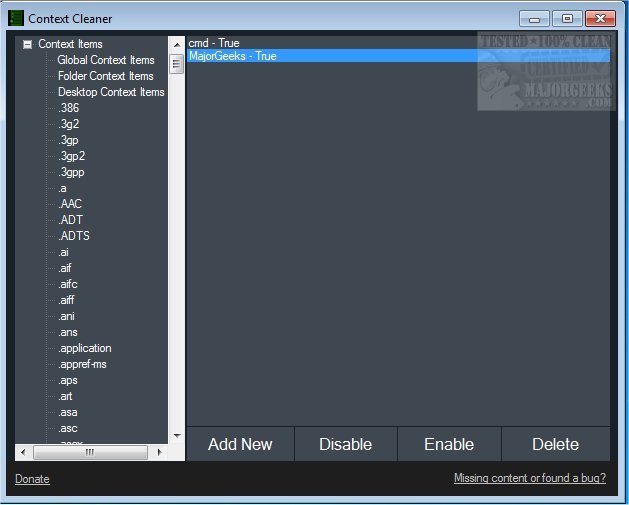Select the .AAC extension
The height and width of the screenshot is (505, 629).
point(70,204)
